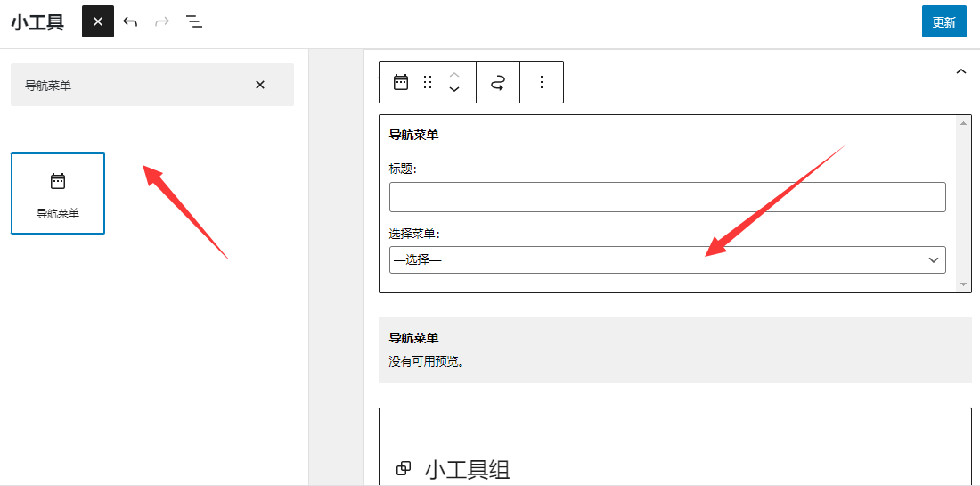Click the 更新 button
The height and width of the screenshot is (486, 980).
[x=943, y=22]
